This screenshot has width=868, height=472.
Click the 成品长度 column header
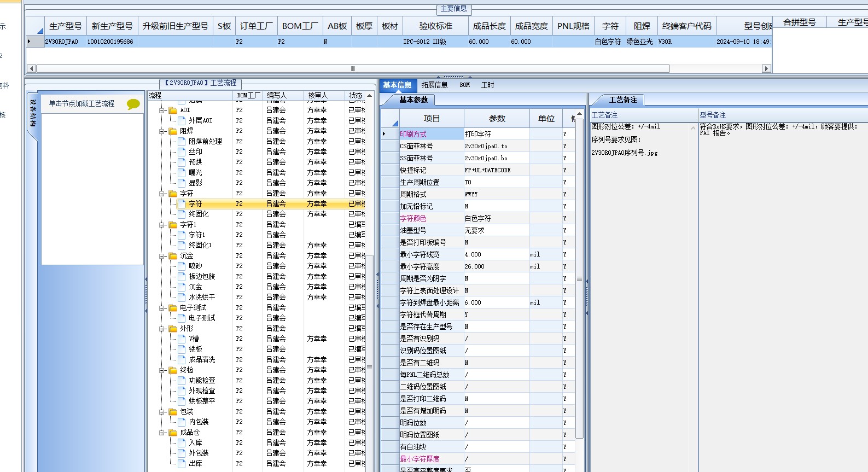490,26
